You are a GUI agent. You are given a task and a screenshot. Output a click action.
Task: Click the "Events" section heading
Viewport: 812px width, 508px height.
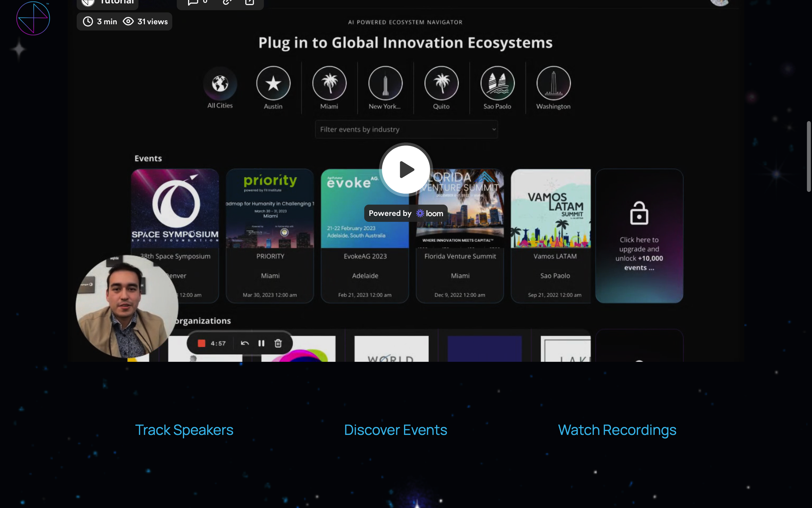click(148, 159)
